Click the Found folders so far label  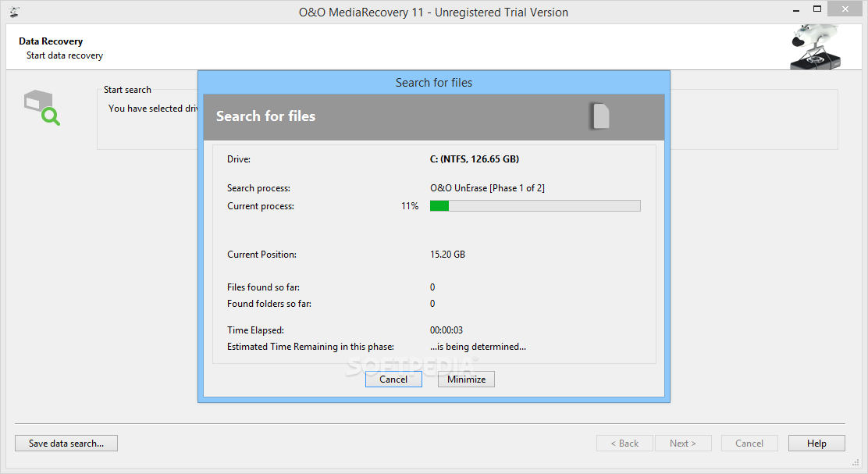point(269,304)
